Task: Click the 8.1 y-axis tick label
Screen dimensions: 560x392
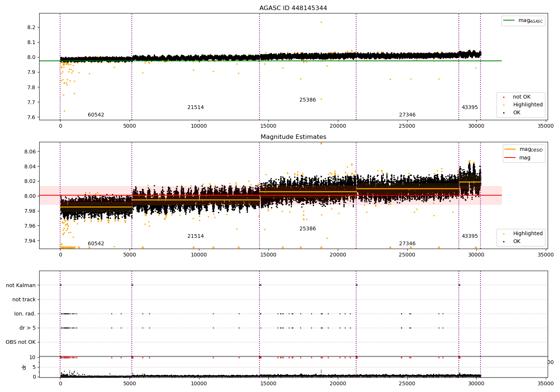Action: click(x=31, y=43)
